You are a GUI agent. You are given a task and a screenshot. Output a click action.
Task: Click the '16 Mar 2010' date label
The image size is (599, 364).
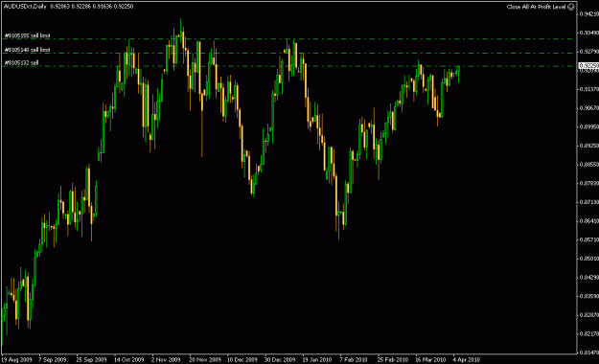(430, 360)
